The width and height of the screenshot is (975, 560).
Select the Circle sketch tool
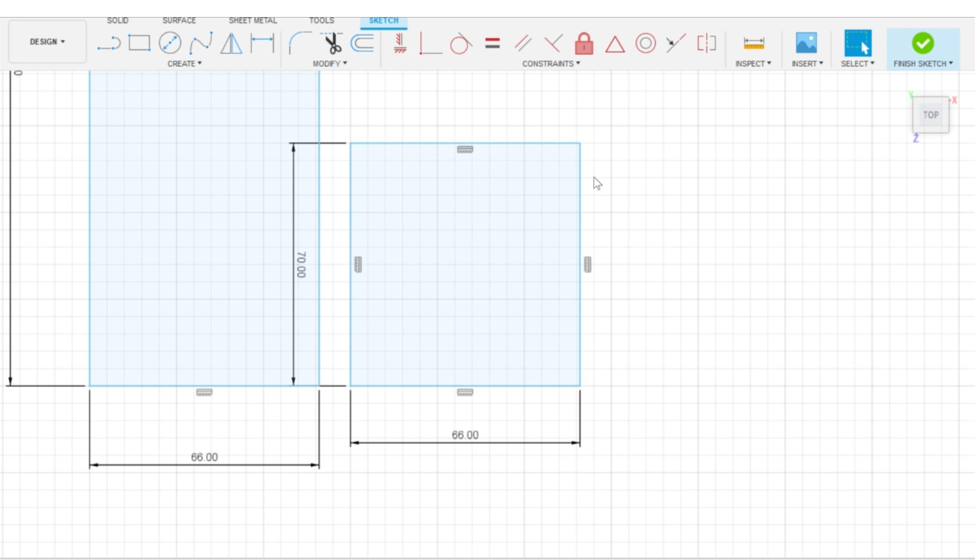(x=170, y=43)
